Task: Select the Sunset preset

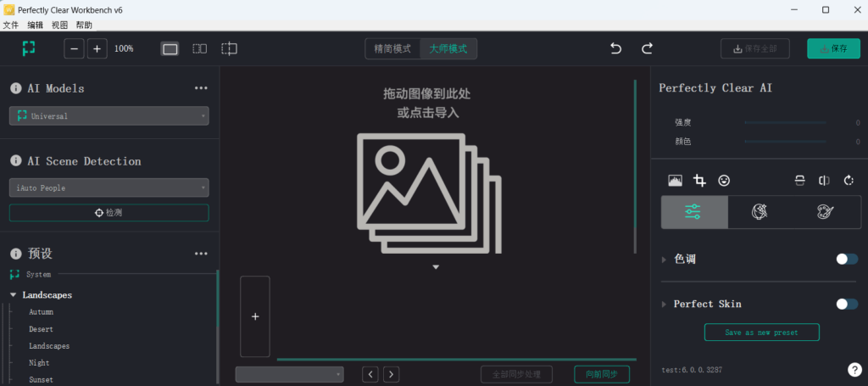Action: [41, 380]
